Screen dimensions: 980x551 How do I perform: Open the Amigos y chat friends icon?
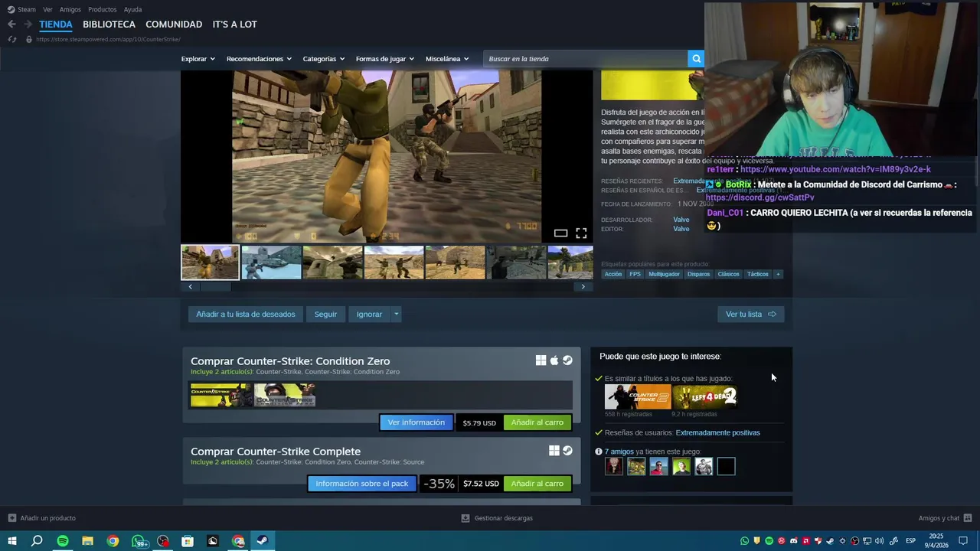[968, 518]
